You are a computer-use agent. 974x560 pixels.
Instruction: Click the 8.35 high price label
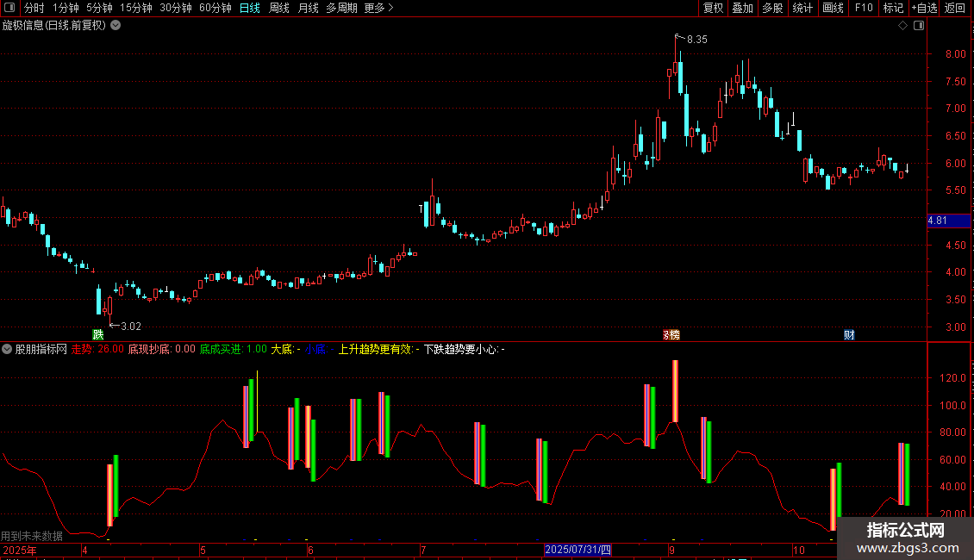[x=697, y=39]
